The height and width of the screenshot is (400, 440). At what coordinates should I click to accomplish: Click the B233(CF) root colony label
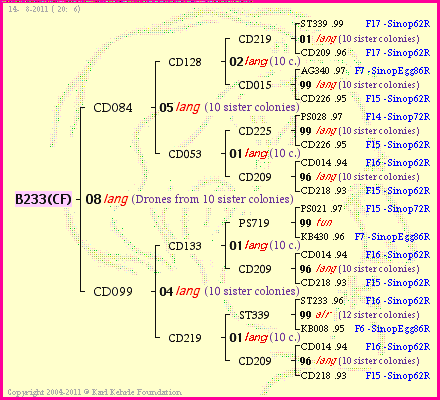click(43, 199)
